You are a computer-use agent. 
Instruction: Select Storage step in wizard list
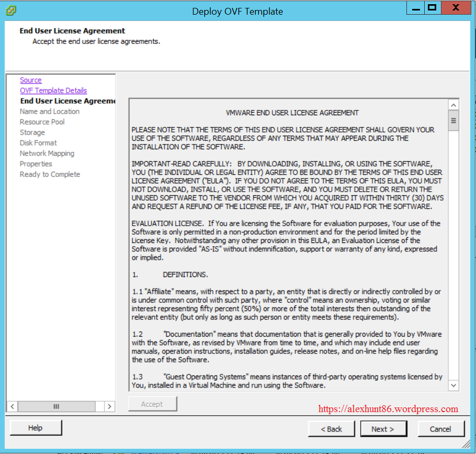pos(32,132)
